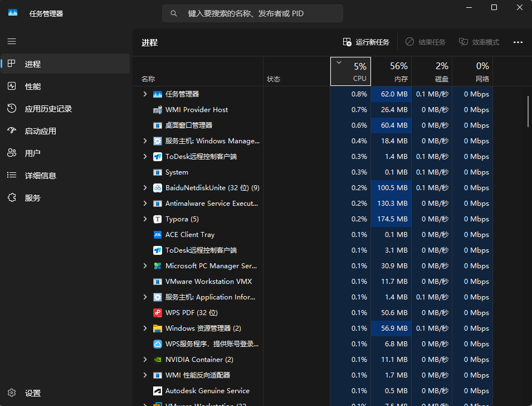This screenshot has height=406, width=532.
Task: Expand Microsoft PC Manager Service row
Action: point(145,266)
